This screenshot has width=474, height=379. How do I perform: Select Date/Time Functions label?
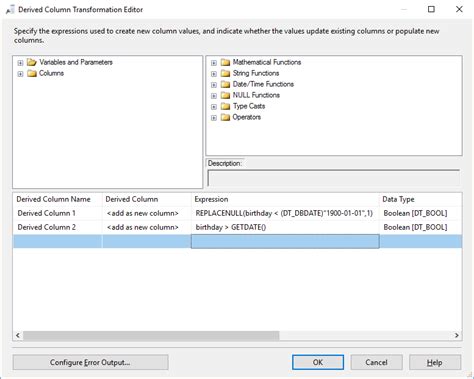(263, 84)
